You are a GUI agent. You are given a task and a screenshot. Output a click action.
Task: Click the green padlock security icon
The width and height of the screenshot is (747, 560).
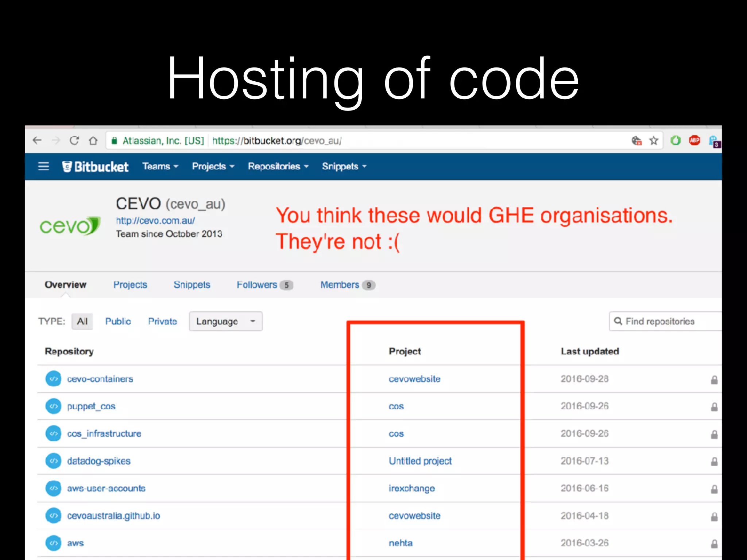[114, 141]
